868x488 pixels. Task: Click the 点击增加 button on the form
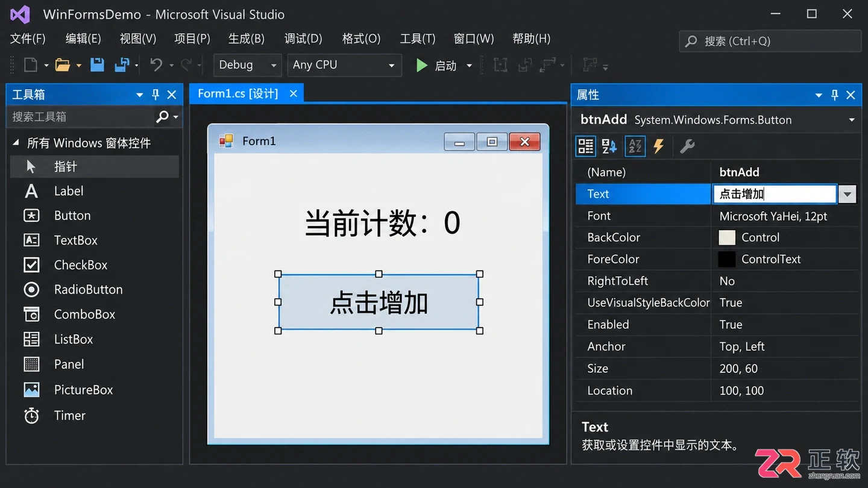[x=379, y=302]
